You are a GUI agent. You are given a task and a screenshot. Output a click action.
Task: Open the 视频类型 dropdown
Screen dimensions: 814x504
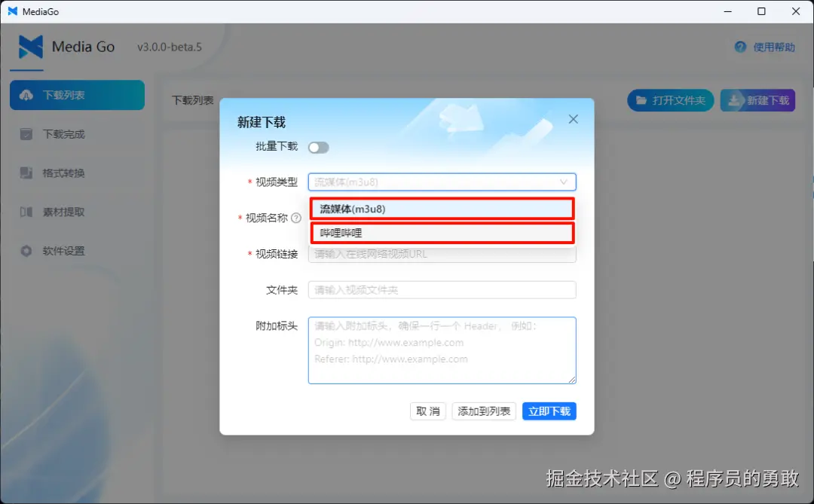tap(442, 182)
